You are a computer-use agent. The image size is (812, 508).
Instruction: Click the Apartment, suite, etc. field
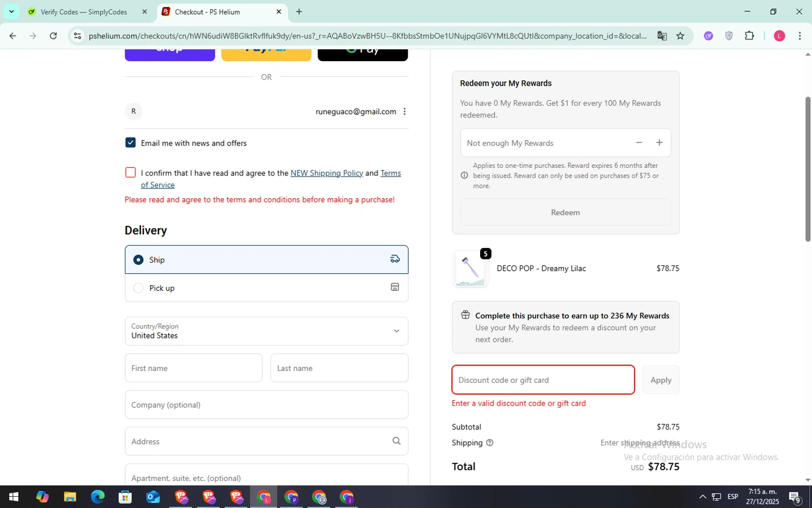(x=266, y=474)
